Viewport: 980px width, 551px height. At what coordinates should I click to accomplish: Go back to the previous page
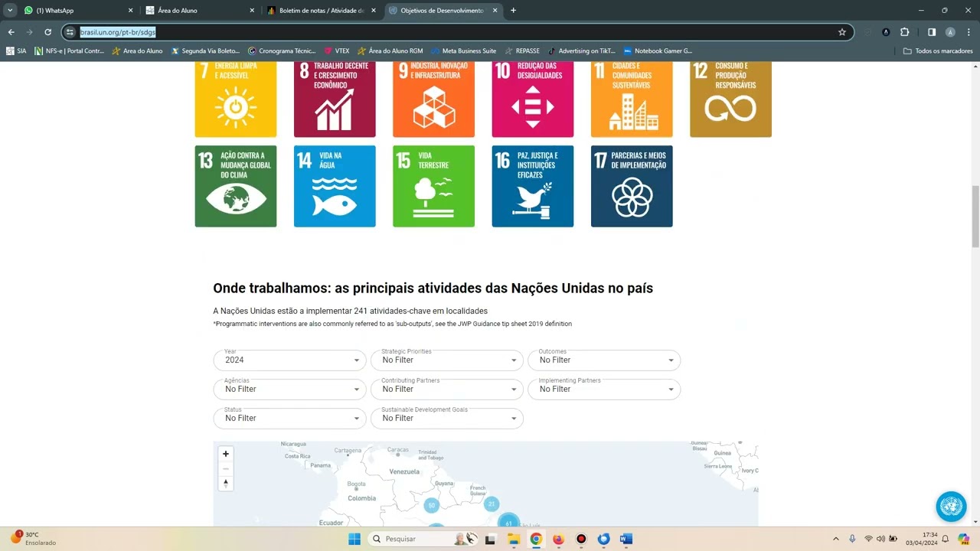point(11,32)
